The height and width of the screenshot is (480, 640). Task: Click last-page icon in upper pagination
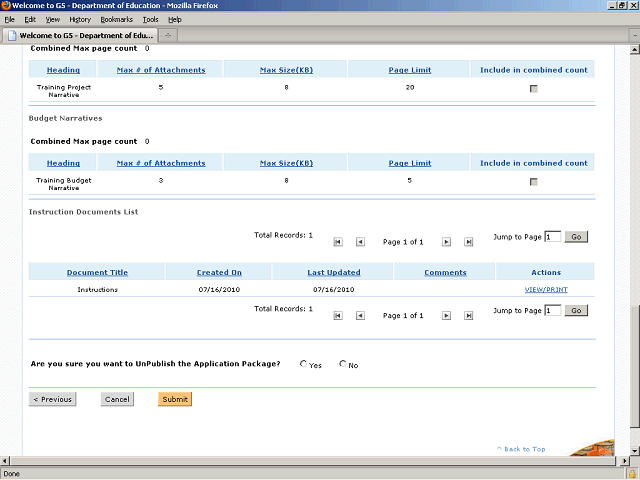(x=468, y=241)
